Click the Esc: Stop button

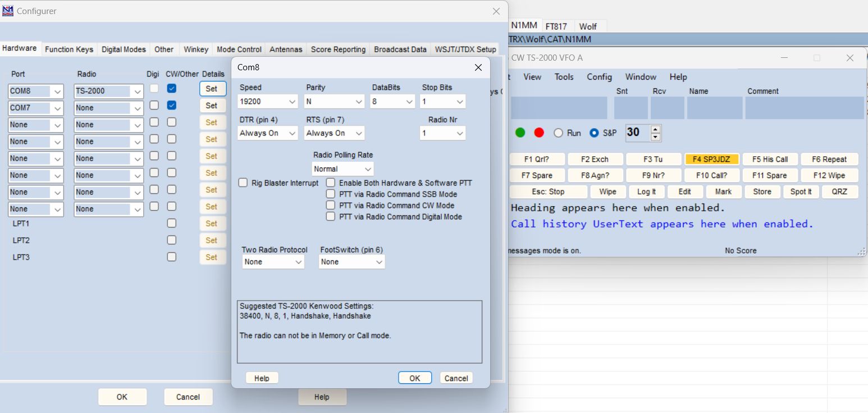click(548, 192)
